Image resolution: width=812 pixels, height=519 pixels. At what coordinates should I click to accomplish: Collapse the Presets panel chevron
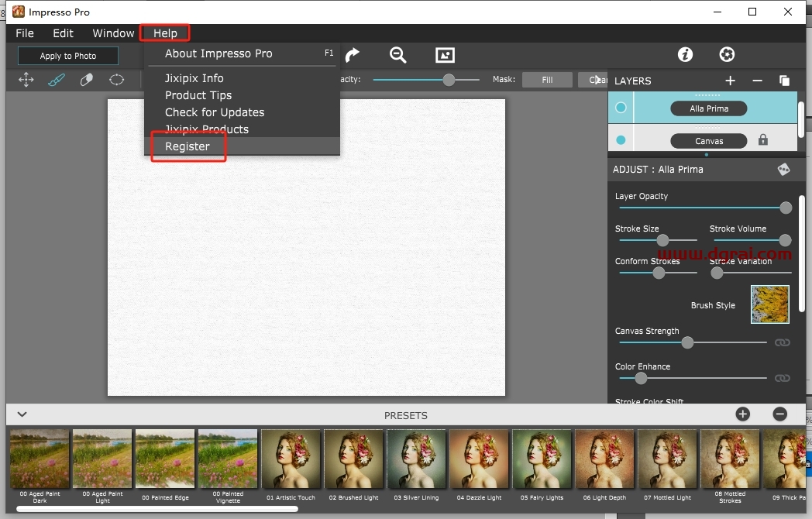(x=22, y=414)
